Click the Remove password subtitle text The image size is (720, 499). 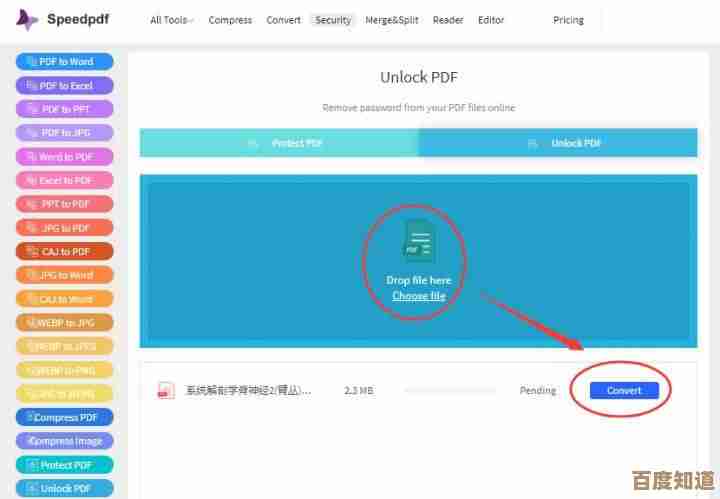419,107
